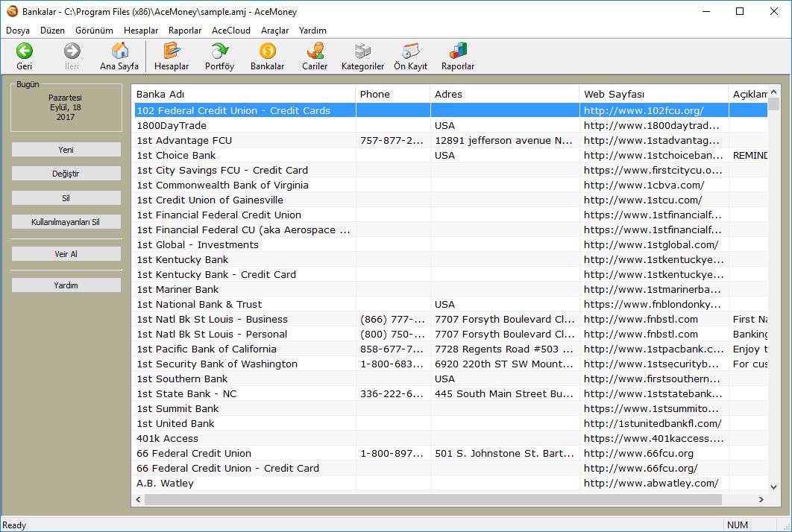Click the Değiştir button

(x=66, y=174)
